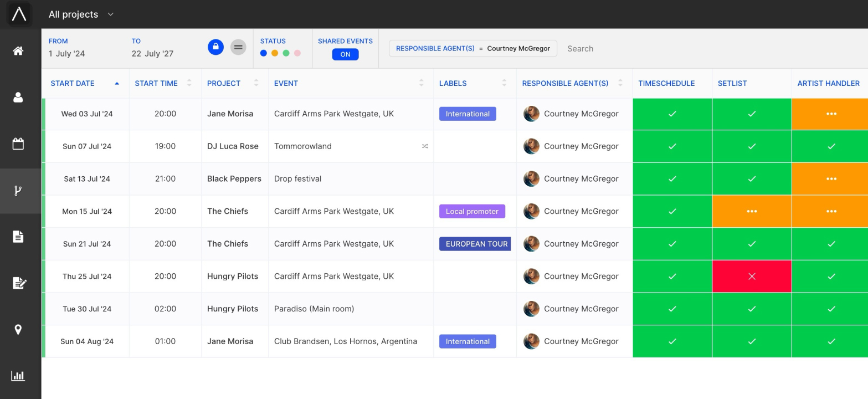868x399 pixels.
Task: Click the red Setlist cell for Hungry Pilots
Action: [751, 277]
